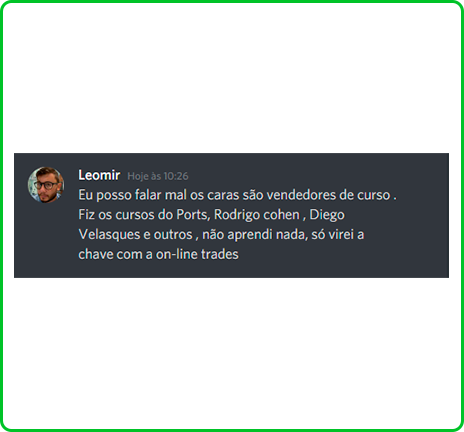The width and height of the screenshot is (464, 432).
Task: Click the "Hoje às 10:26" timestamp
Action: click(158, 176)
